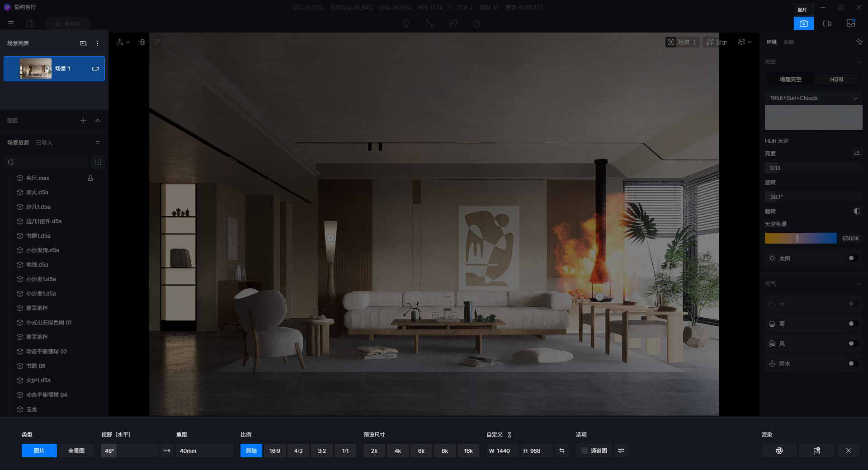Click the focal length link icon
The image size is (868, 470).
tap(167, 451)
